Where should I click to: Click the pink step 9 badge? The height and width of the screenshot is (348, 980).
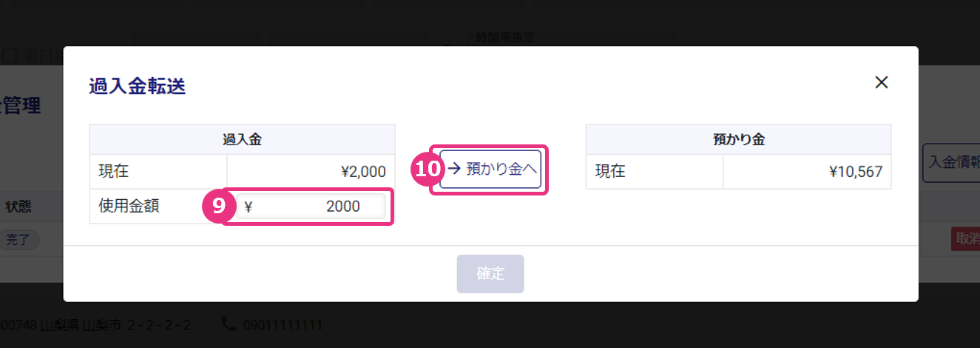(x=218, y=207)
